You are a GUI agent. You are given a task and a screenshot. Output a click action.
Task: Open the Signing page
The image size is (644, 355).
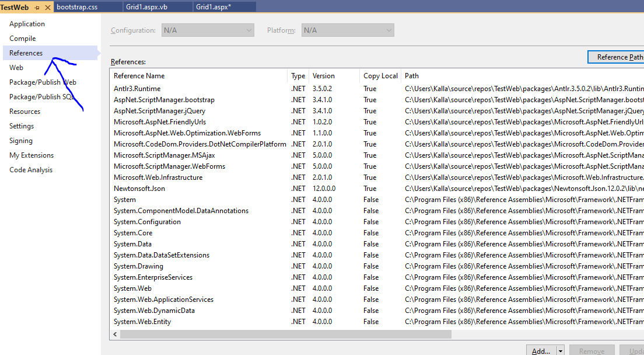pos(21,141)
